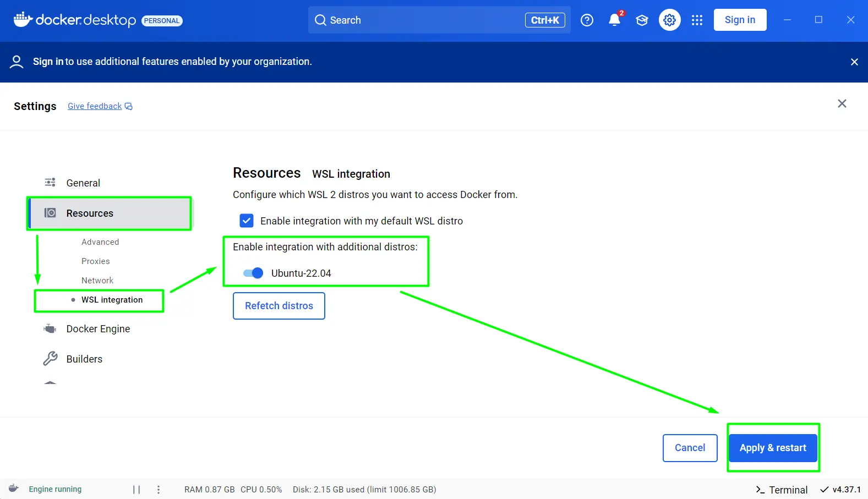
Task: Open the Learning center graduation cap icon
Action: click(642, 20)
